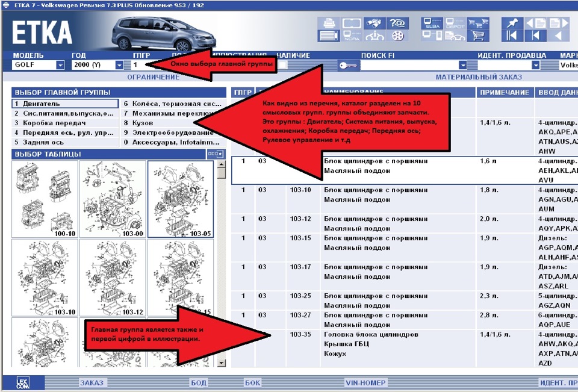
Task: Click the VIN-НОМЕР button
Action: pyautogui.click(x=365, y=383)
